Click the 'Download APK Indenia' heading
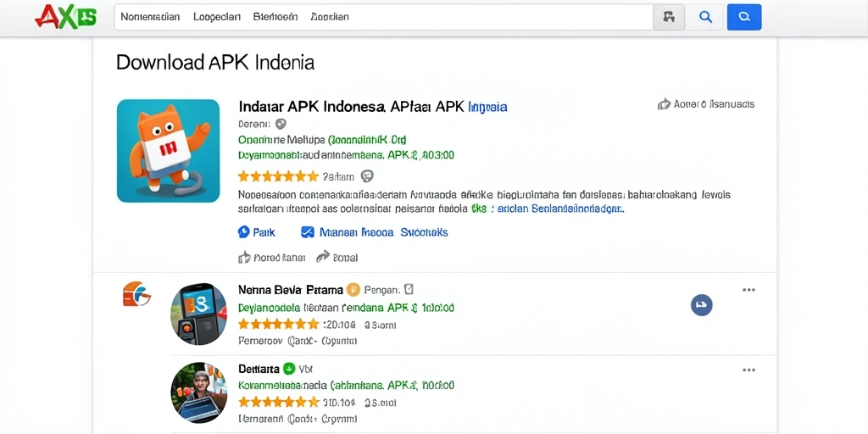 215,62
